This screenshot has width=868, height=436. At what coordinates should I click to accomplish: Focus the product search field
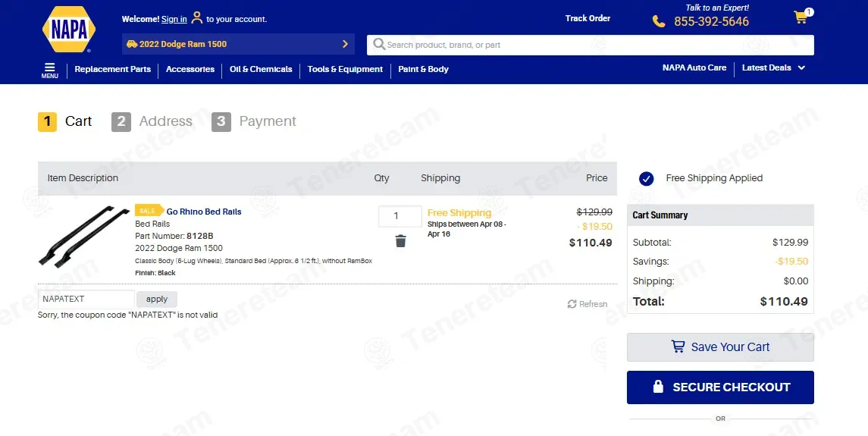[590, 45]
